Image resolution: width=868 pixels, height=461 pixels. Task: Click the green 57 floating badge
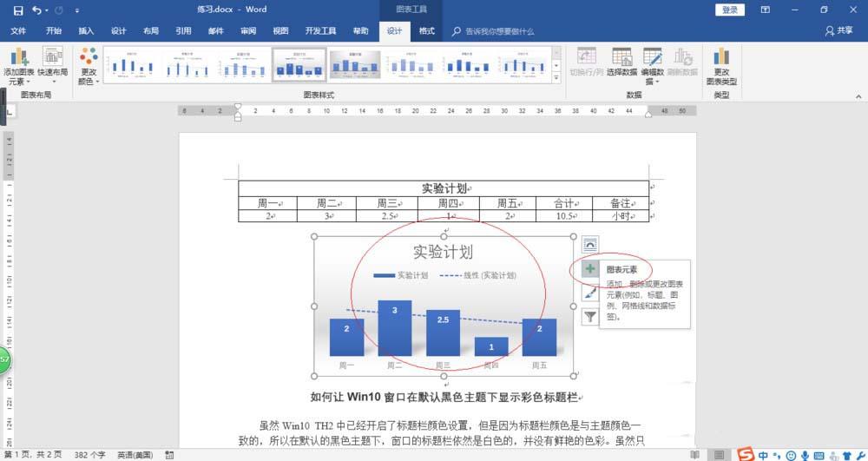[4, 359]
